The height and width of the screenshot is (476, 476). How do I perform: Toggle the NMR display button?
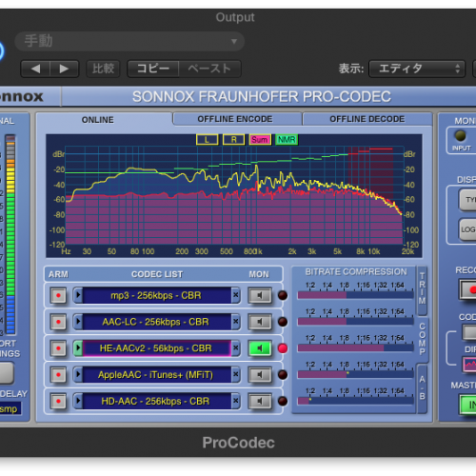click(x=287, y=140)
